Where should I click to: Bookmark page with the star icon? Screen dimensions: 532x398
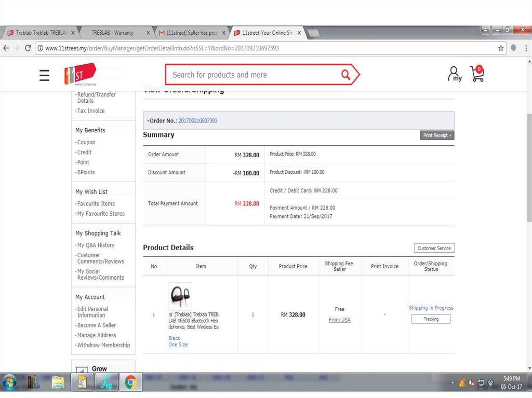[x=501, y=48]
